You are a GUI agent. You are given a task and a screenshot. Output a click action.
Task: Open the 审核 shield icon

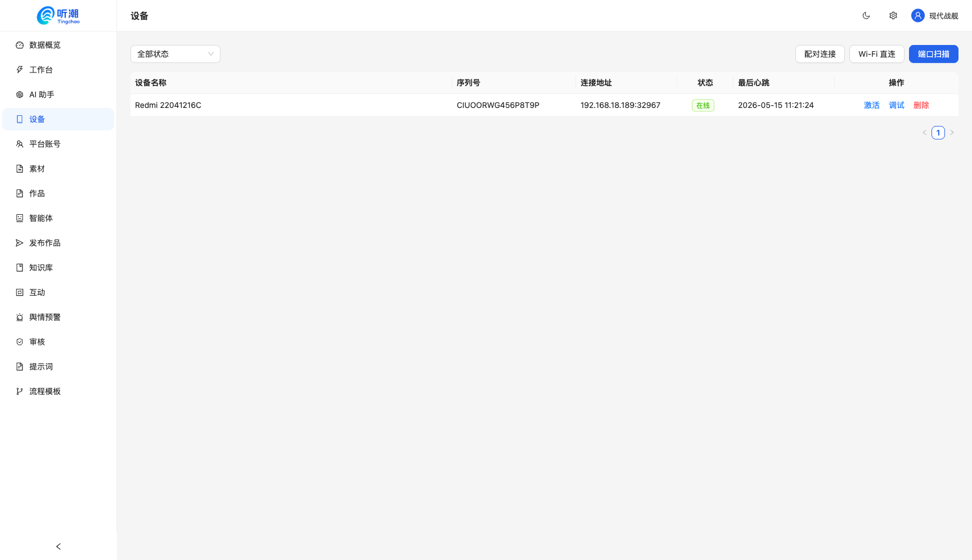click(20, 342)
